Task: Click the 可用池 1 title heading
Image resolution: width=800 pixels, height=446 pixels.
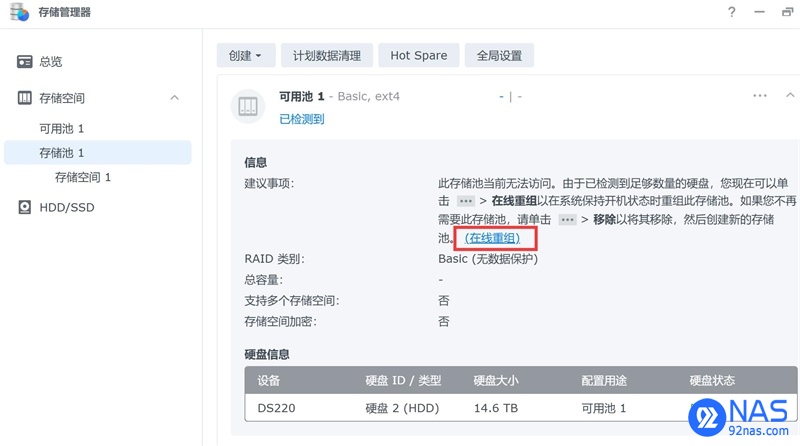Action: (x=302, y=96)
